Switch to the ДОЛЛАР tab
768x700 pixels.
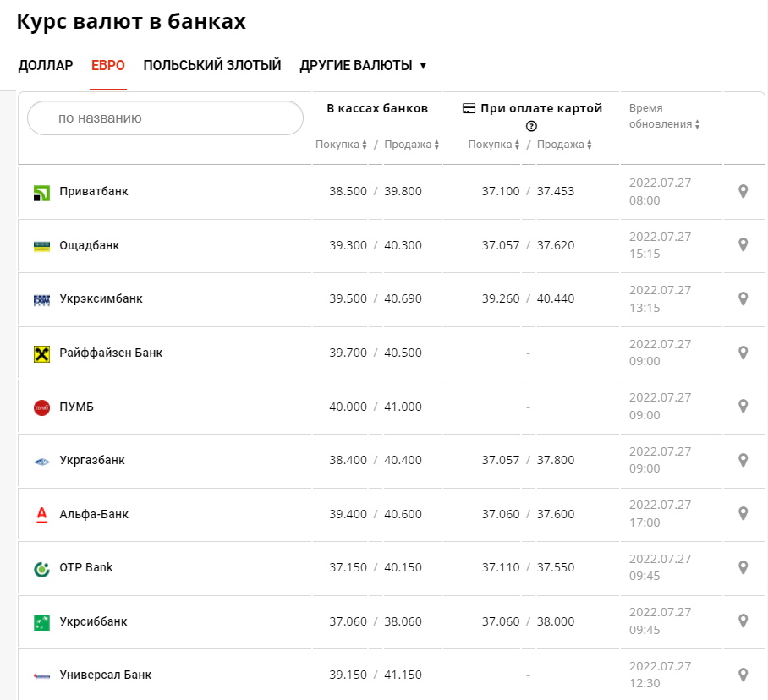[46, 66]
